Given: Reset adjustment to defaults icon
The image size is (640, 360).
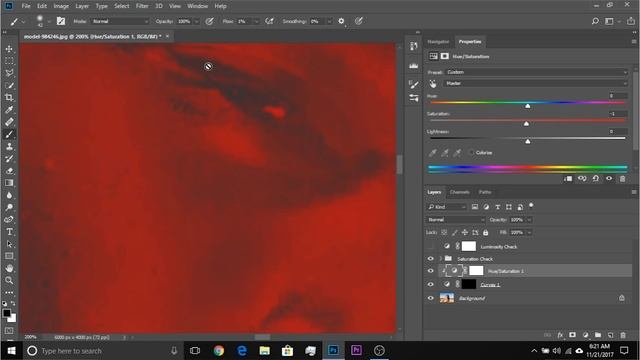Looking at the screenshot, I should [596, 179].
